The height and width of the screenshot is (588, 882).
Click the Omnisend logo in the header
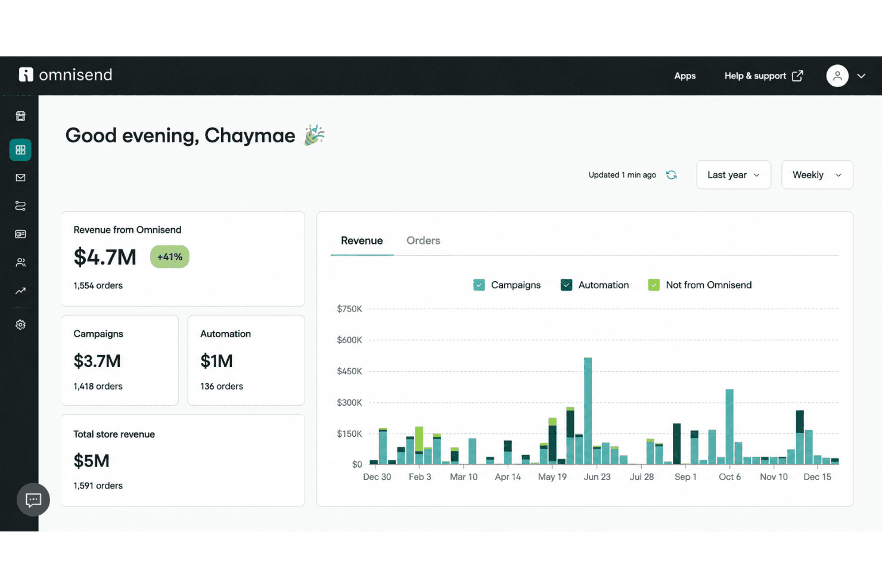coord(66,75)
